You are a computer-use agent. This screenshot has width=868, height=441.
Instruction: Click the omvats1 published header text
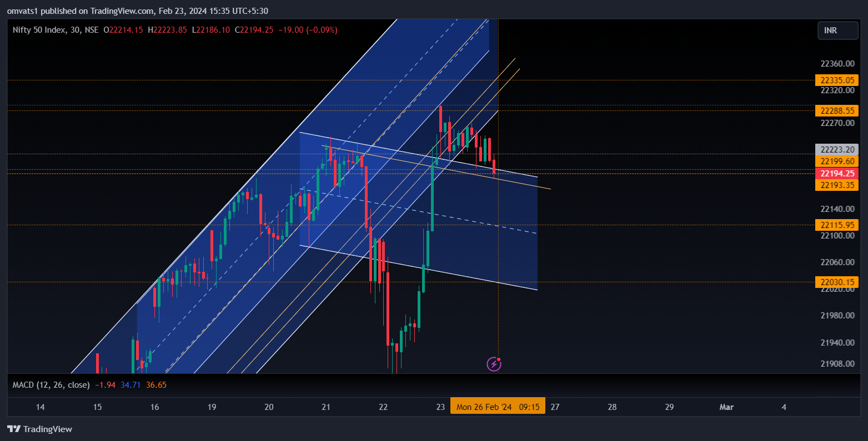coord(138,11)
